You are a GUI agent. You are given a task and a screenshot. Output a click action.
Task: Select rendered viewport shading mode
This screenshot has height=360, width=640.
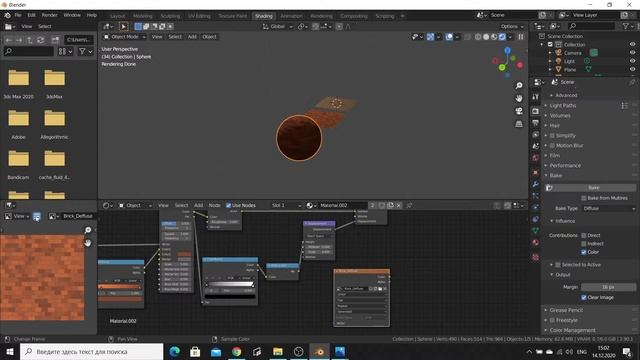coord(502,37)
